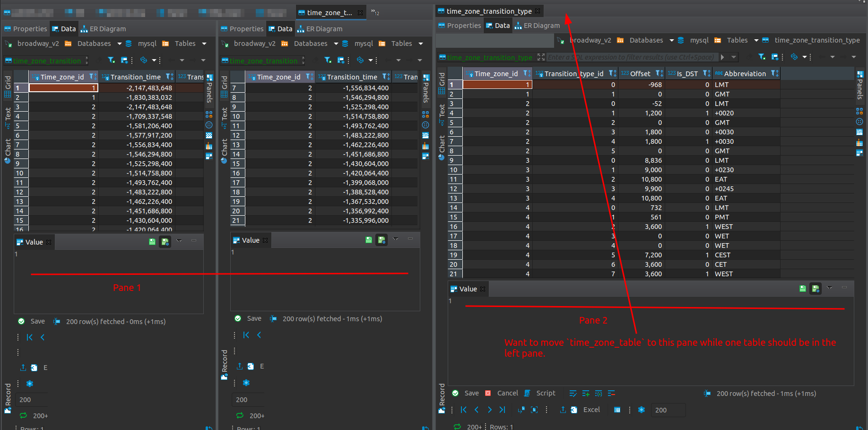Go to previous page in middle pane

point(259,335)
